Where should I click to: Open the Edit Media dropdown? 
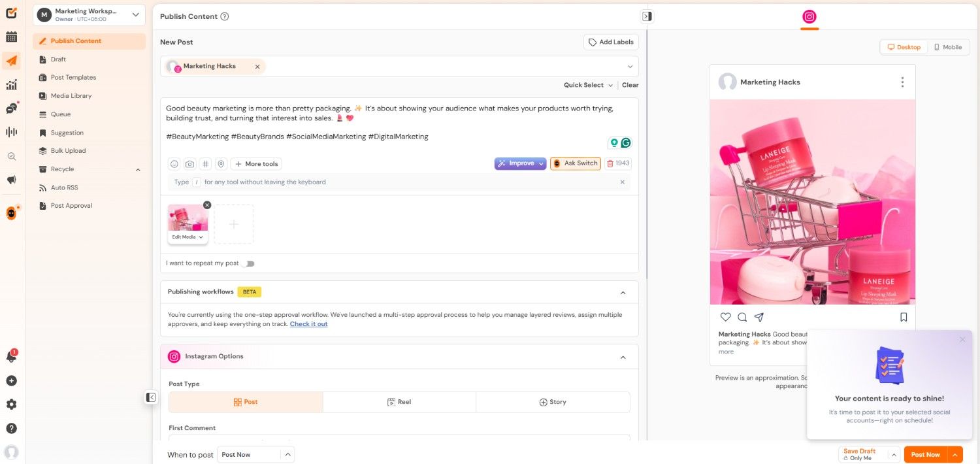point(188,237)
